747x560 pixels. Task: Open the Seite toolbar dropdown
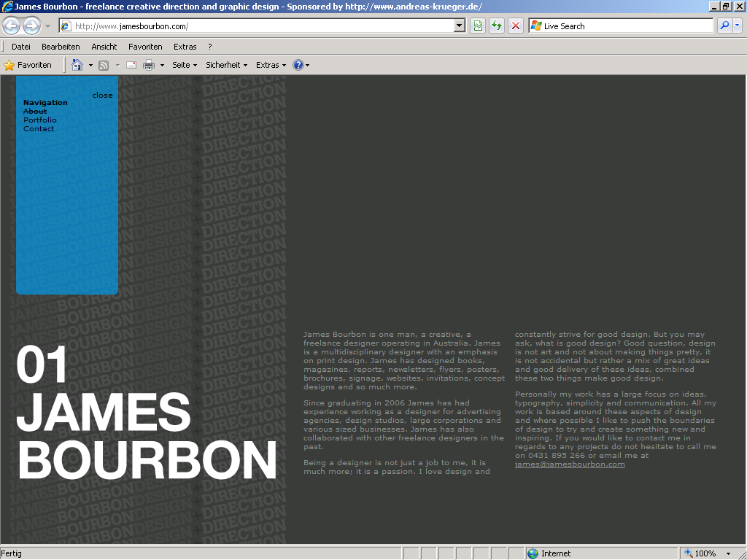[184, 65]
